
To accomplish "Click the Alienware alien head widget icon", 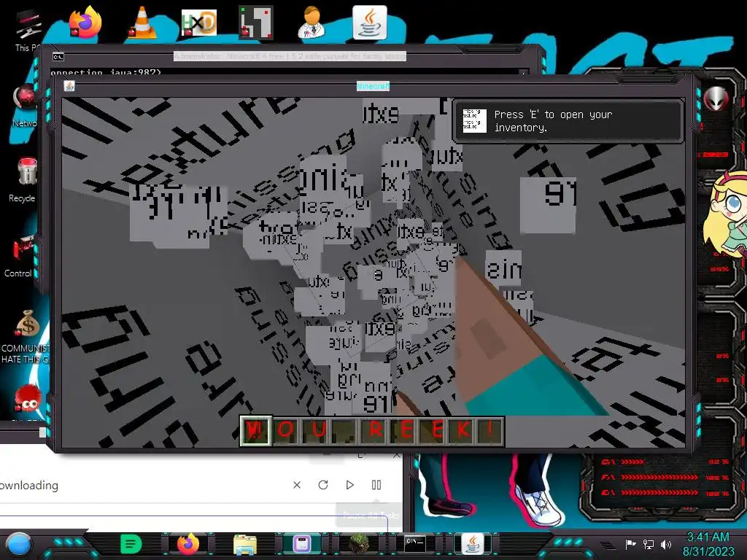I will click(716, 99).
